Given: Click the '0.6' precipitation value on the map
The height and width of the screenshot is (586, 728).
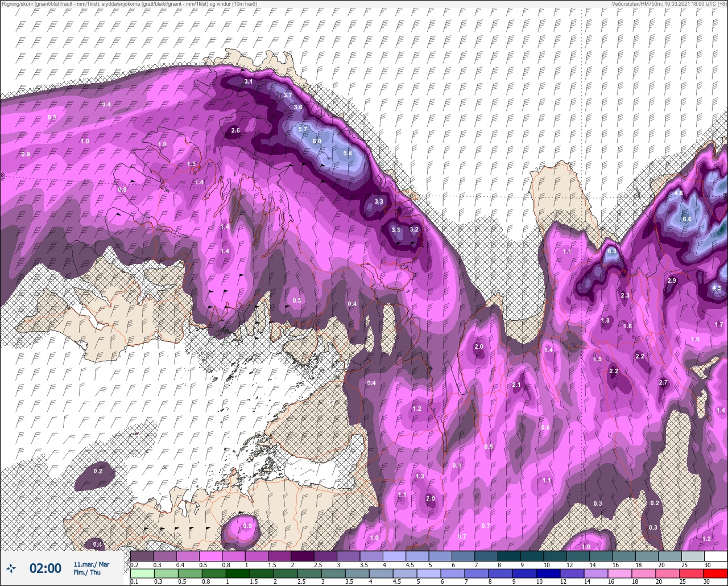Looking at the screenshot, I should pyautogui.click(x=545, y=427).
